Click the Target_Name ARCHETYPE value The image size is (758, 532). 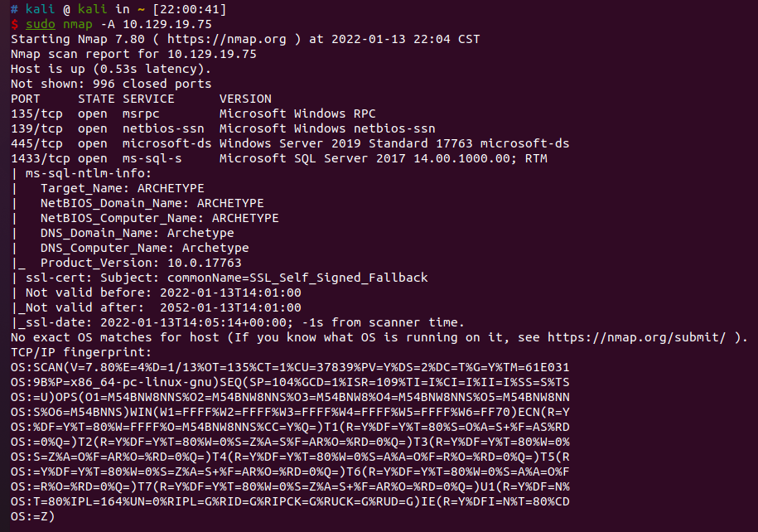pos(171,188)
